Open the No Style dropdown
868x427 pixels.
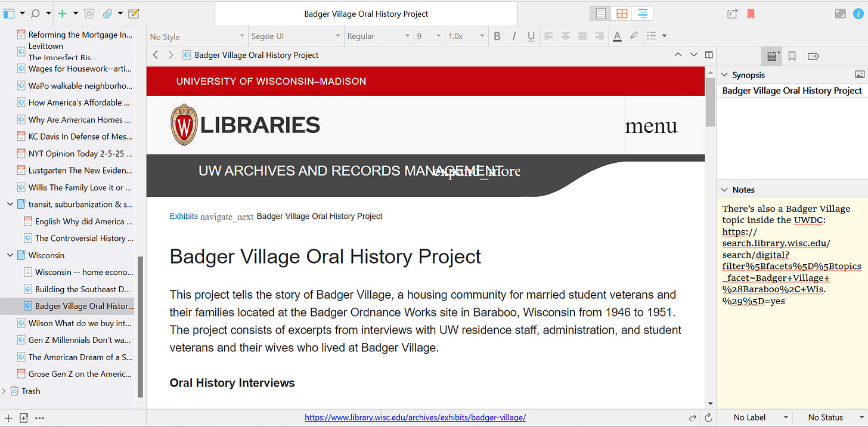(197, 36)
